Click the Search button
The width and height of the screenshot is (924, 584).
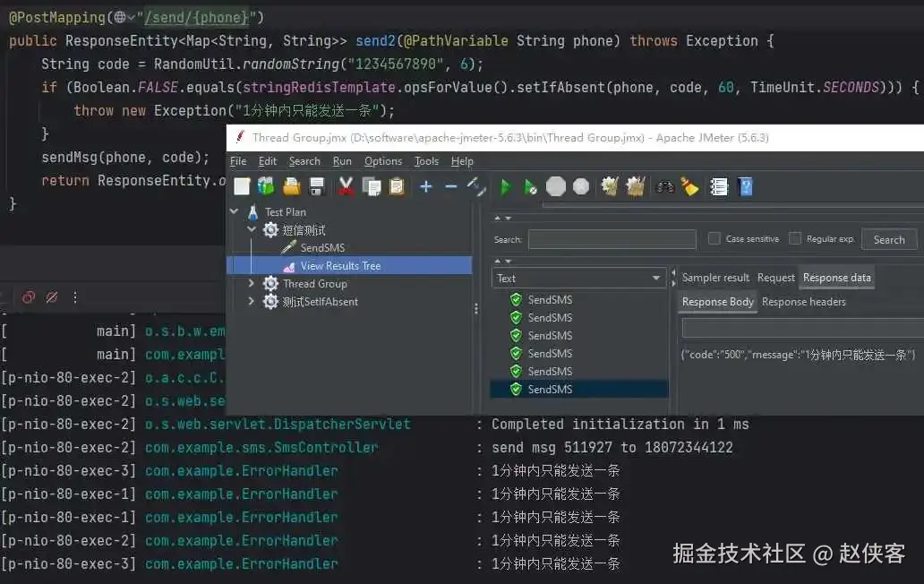(x=888, y=239)
